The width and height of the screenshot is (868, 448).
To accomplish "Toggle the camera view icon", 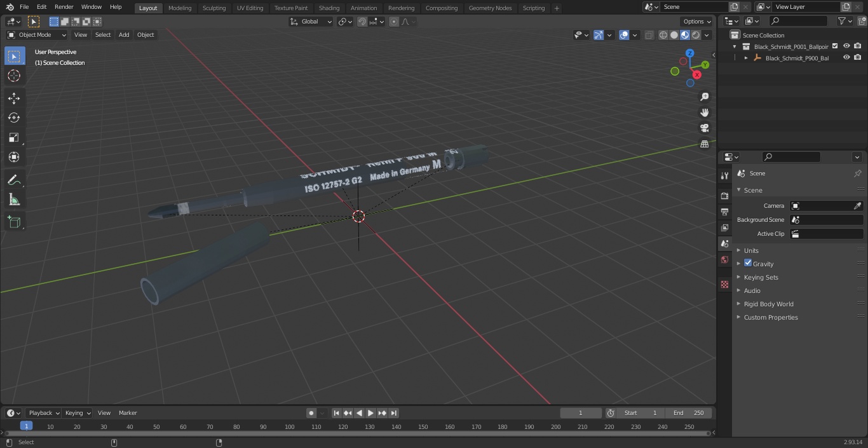I will coord(704,128).
